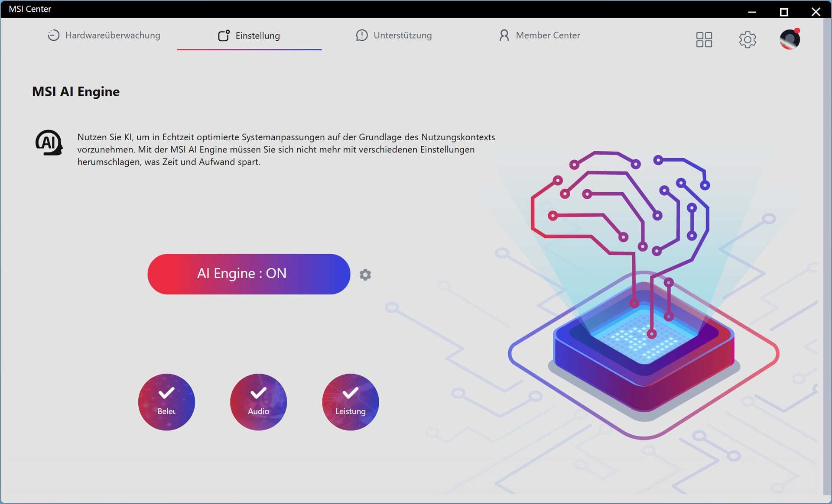
Task: Open the Unterstützung tab
Action: pos(402,36)
